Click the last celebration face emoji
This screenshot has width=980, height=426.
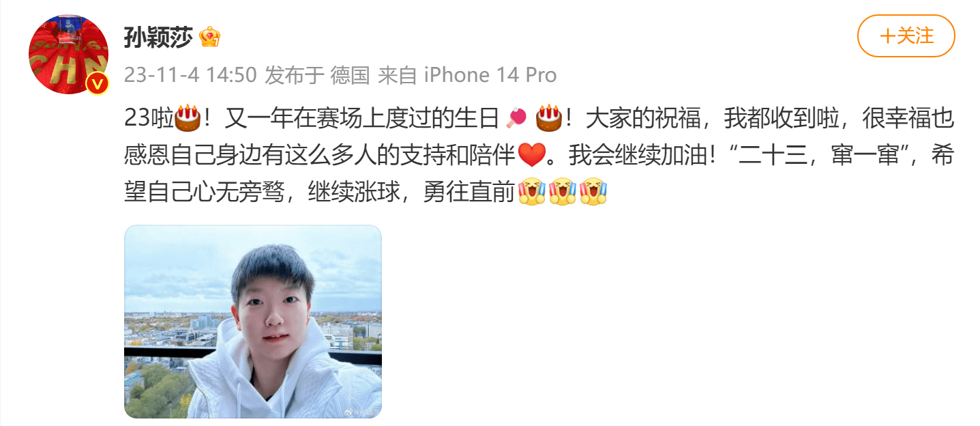click(x=594, y=193)
